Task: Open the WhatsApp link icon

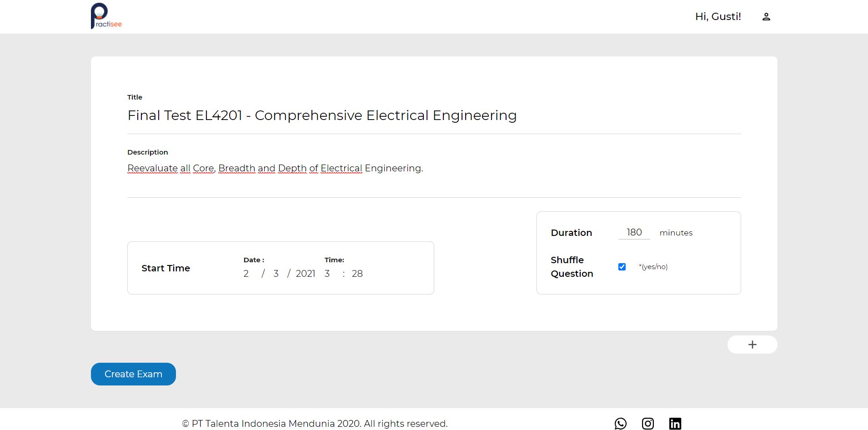Action: (x=620, y=424)
